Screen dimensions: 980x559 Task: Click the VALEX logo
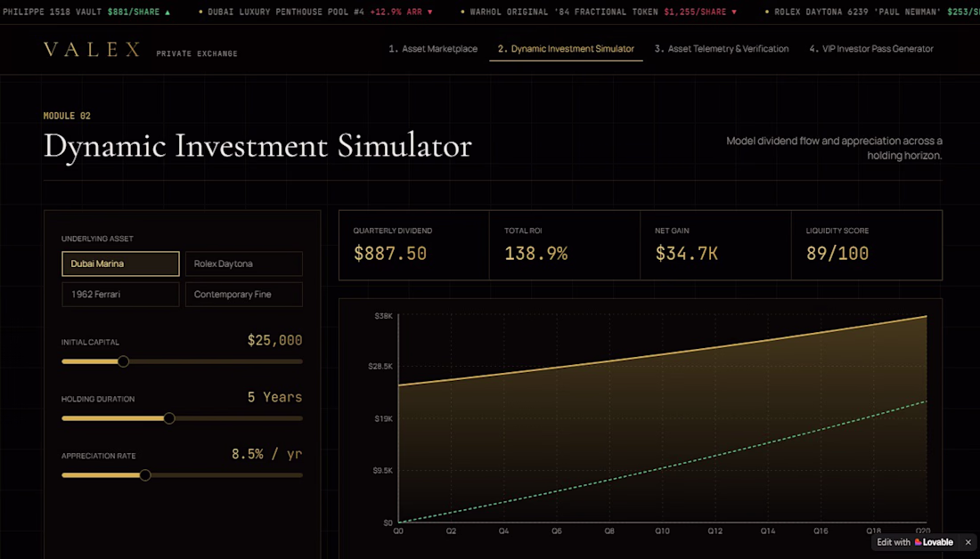pyautogui.click(x=93, y=50)
